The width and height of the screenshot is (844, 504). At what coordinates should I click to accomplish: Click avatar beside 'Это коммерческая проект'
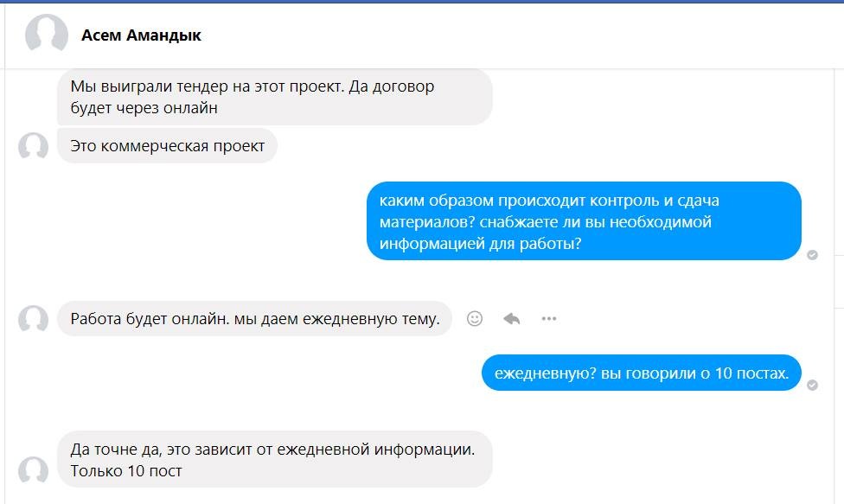tap(34, 146)
